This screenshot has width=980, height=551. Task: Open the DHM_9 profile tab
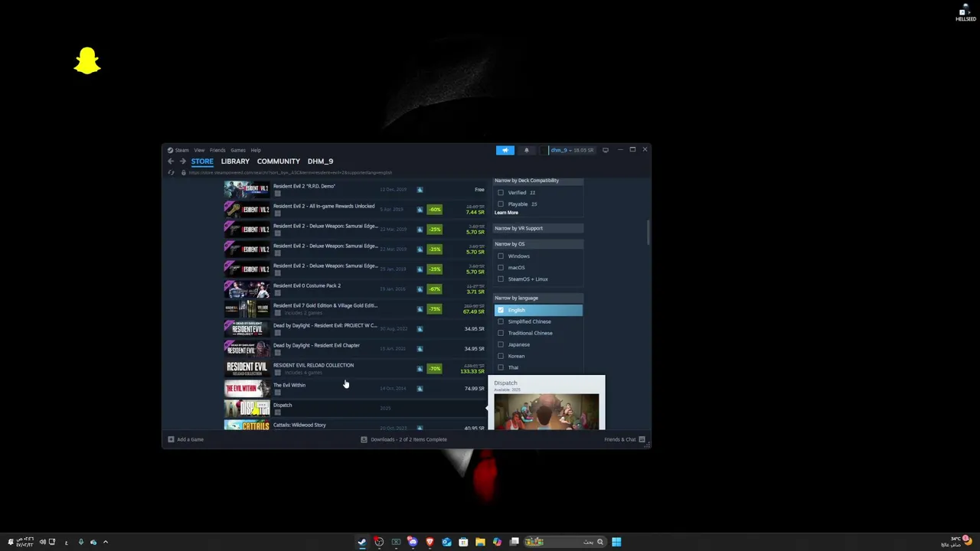[x=320, y=161]
